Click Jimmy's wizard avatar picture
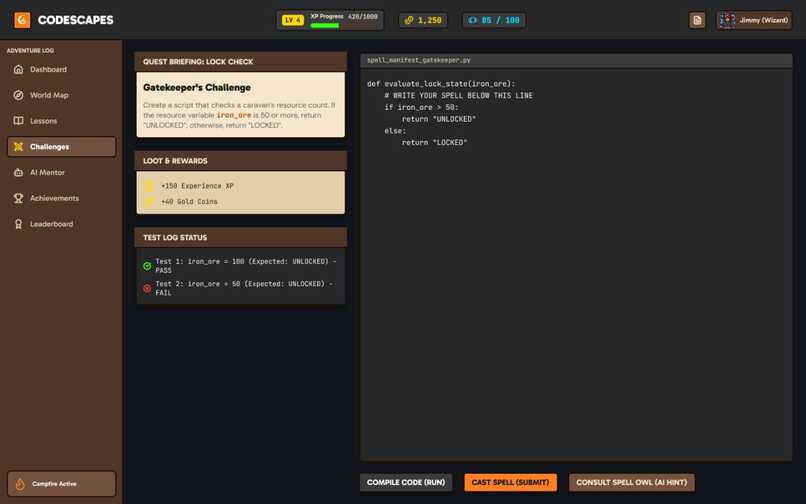 [x=727, y=20]
